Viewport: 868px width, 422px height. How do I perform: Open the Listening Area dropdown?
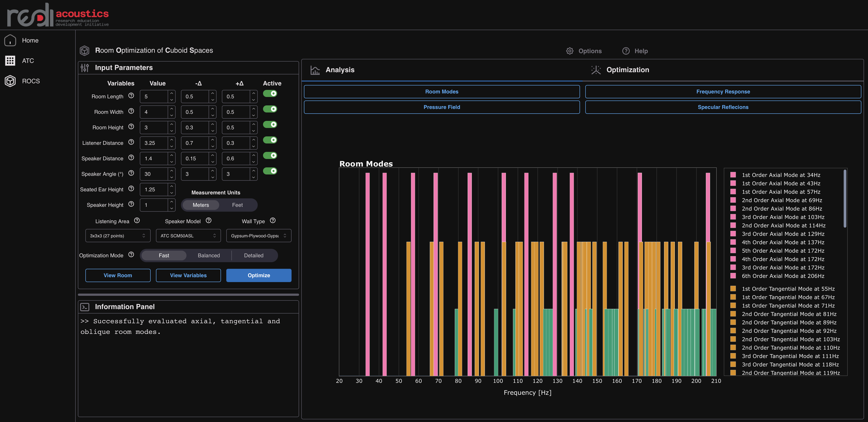(x=118, y=236)
